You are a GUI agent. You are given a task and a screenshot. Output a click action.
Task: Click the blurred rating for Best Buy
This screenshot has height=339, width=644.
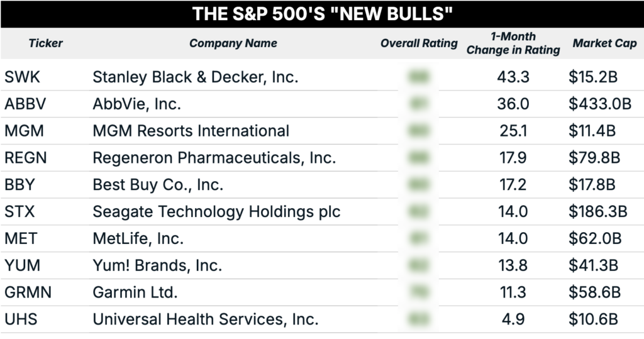click(x=418, y=184)
